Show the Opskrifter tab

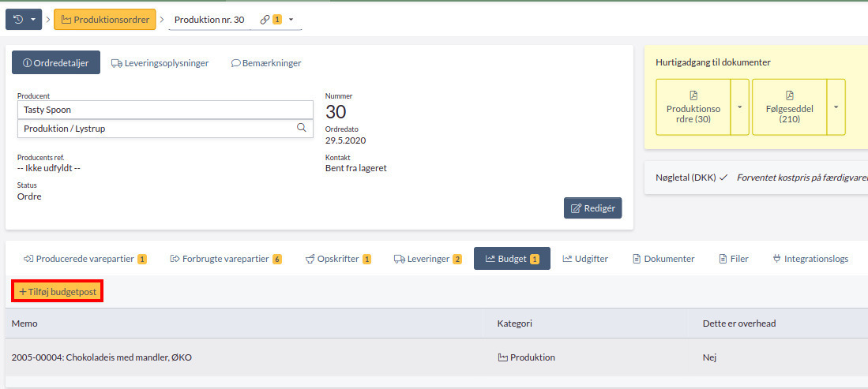pyautogui.click(x=338, y=259)
